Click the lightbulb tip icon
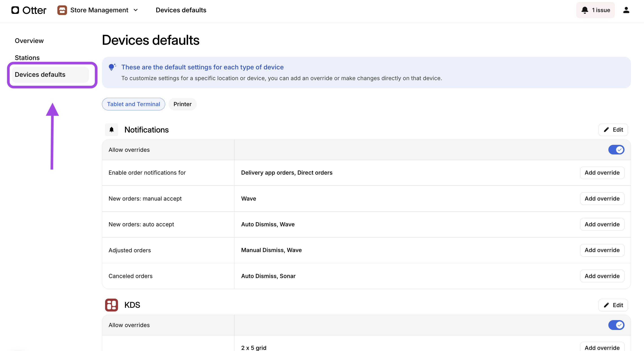 tap(112, 67)
